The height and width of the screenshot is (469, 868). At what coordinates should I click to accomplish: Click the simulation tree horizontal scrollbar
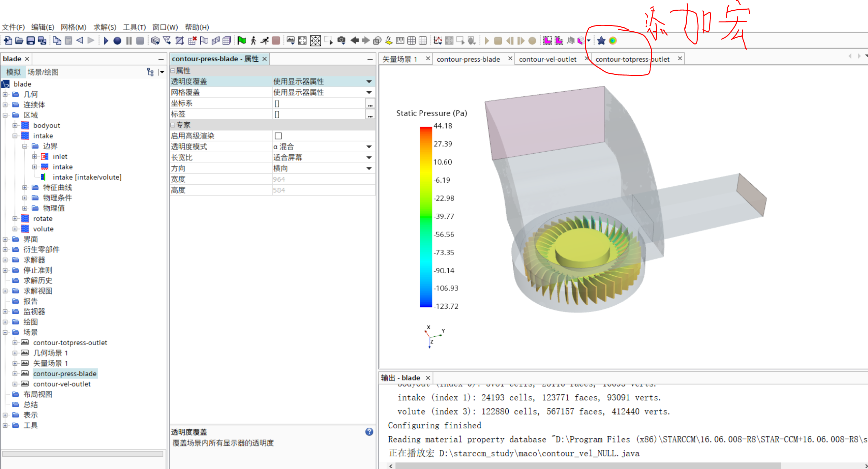(x=83, y=454)
